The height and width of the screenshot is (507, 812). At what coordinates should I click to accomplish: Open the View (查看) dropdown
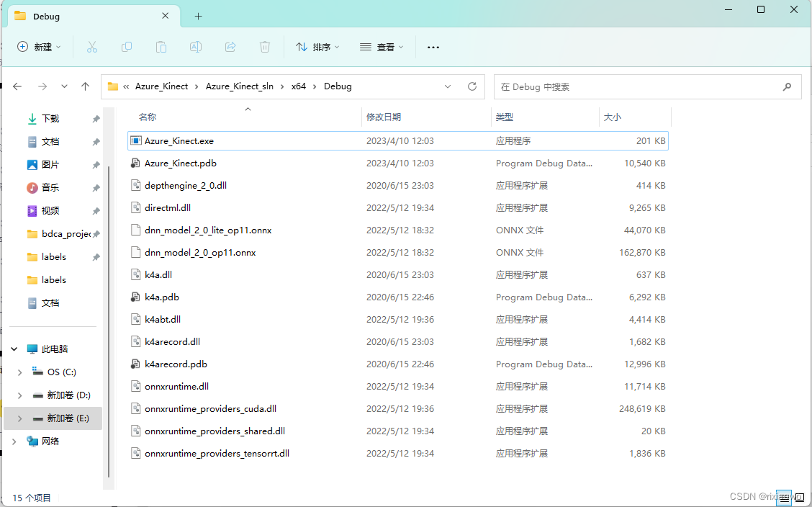pos(382,47)
